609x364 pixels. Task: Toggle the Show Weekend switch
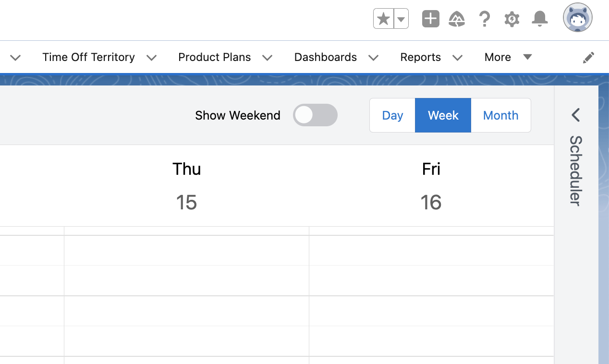click(315, 115)
